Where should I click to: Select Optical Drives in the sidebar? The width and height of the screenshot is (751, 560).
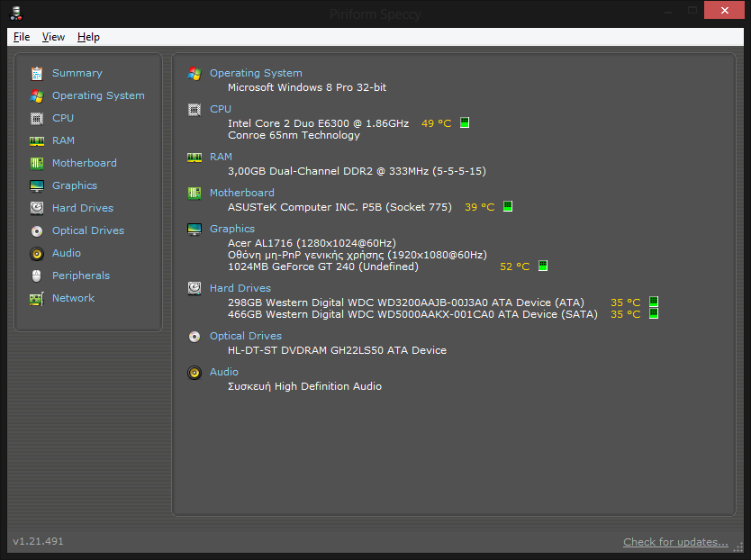pyautogui.click(x=88, y=230)
